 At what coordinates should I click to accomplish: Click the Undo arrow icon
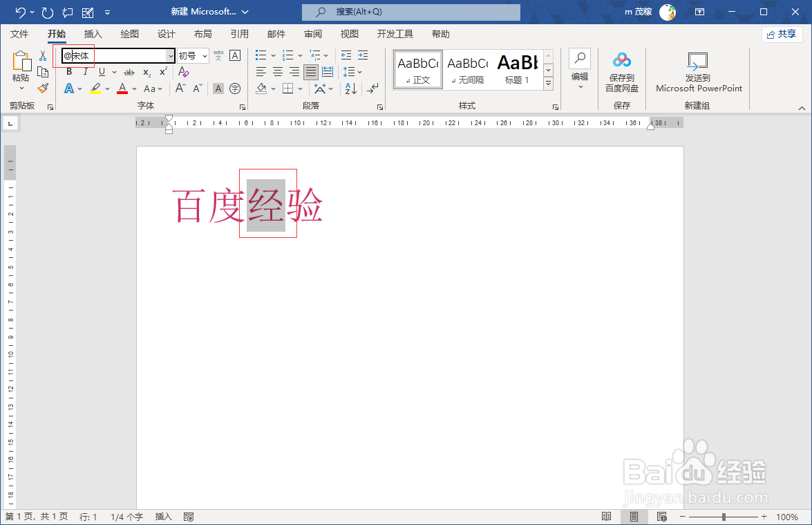(x=20, y=11)
